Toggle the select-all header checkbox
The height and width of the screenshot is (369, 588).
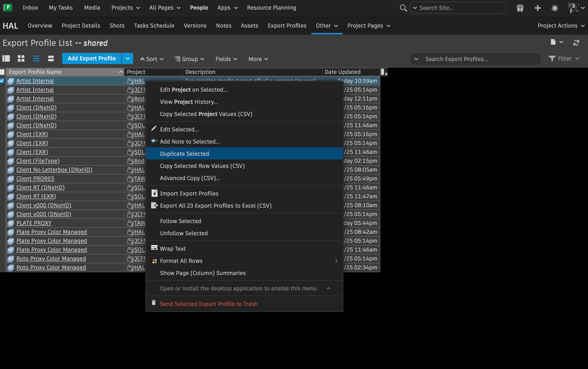tap(2, 72)
